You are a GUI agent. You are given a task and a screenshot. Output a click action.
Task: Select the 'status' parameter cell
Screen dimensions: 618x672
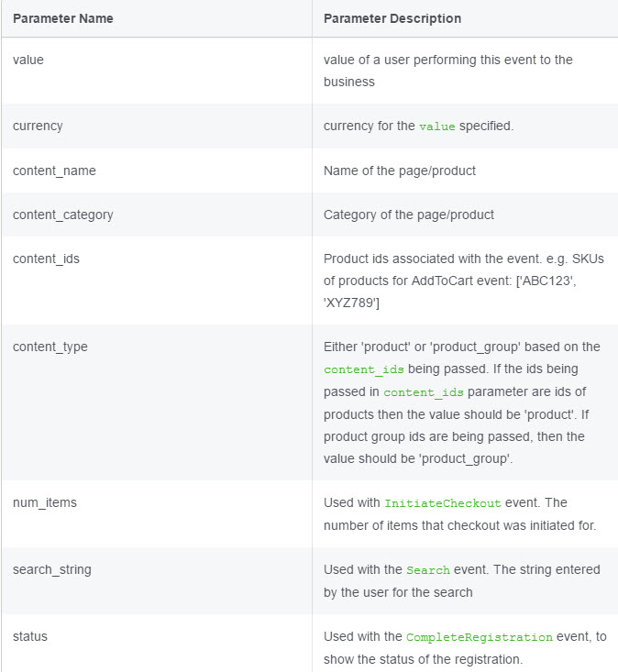pyautogui.click(x=157, y=644)
